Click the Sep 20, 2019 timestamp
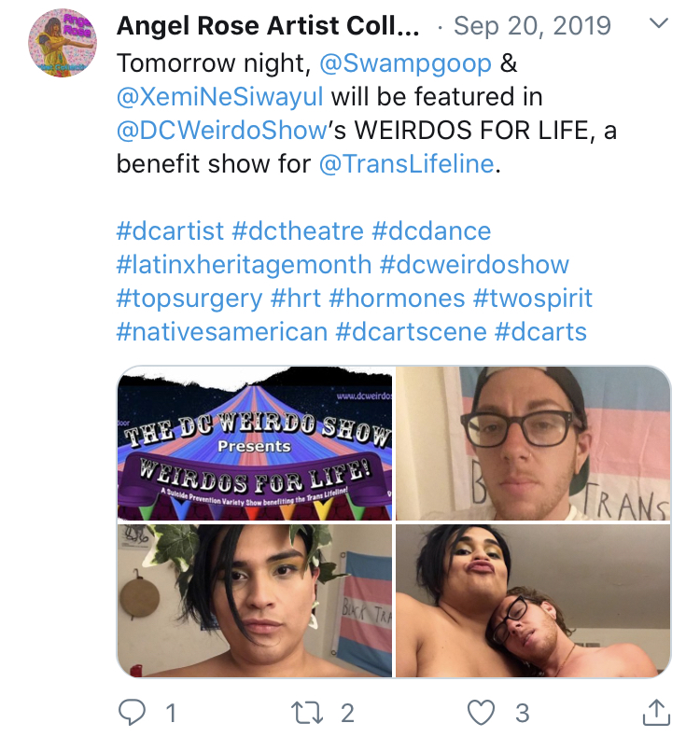This screenshot has width=700, height=751. pos(532,25)
